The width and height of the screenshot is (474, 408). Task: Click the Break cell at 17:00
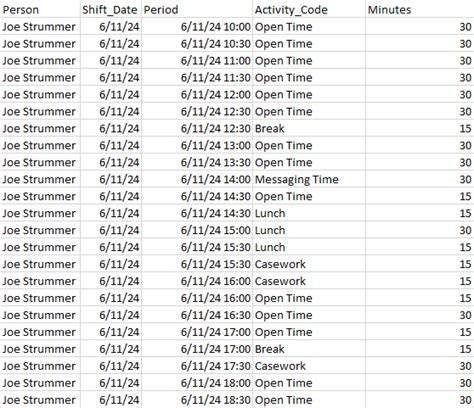(309, 349)
